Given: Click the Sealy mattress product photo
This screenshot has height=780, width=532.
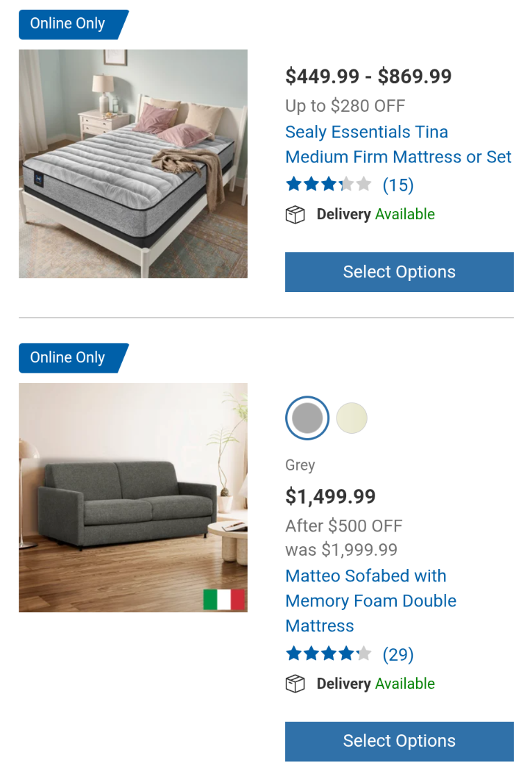Looking at the screenshot, I should tap(133, 164).
